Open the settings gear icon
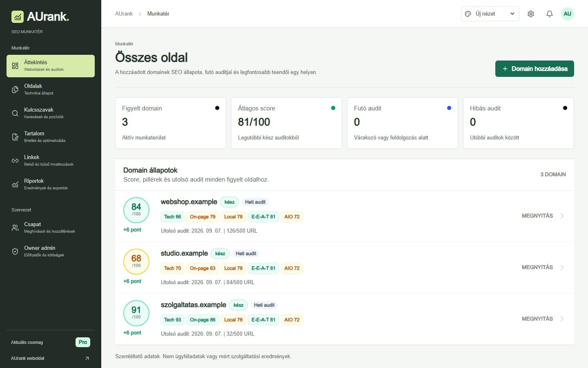 (x=531, y=14)
